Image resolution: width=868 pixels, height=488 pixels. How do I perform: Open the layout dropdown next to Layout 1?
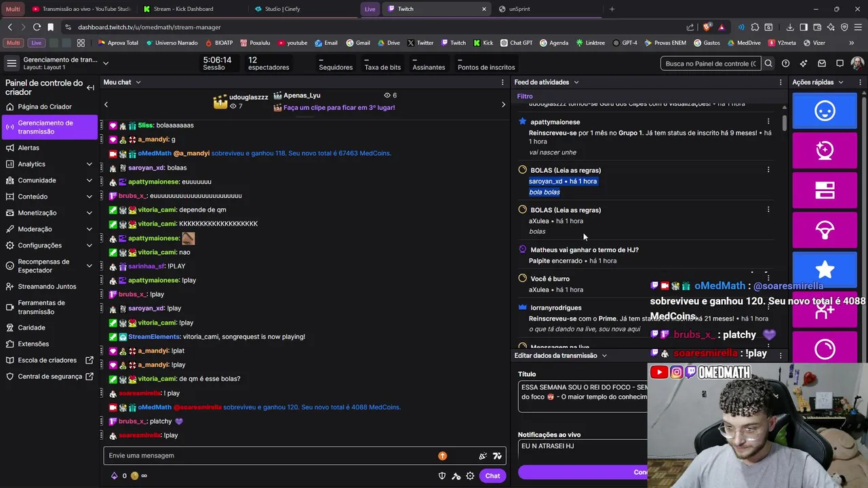tap(105, 63)
